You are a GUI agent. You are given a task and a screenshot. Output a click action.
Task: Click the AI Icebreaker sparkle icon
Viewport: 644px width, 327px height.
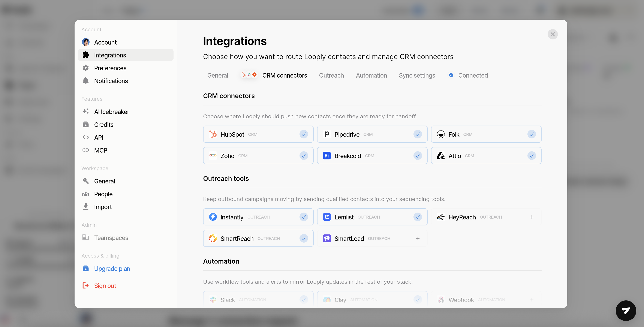click(86, 111)
